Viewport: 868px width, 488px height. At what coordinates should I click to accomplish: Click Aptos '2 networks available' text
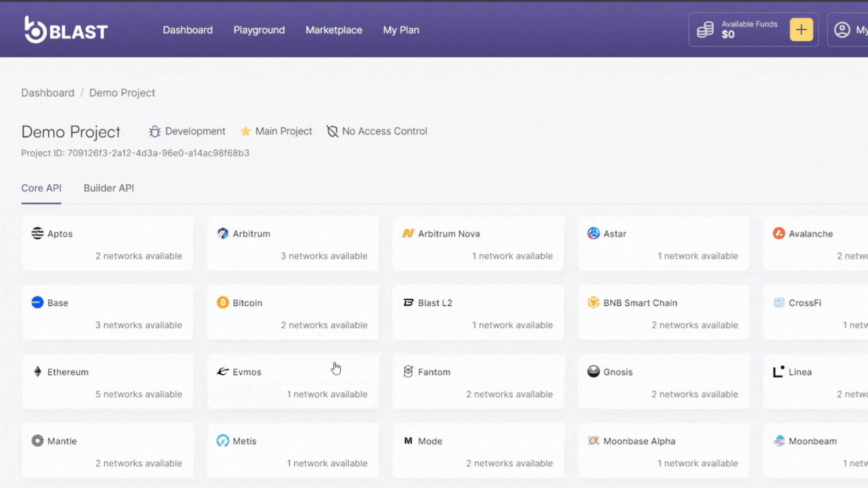tap(139, 256)
